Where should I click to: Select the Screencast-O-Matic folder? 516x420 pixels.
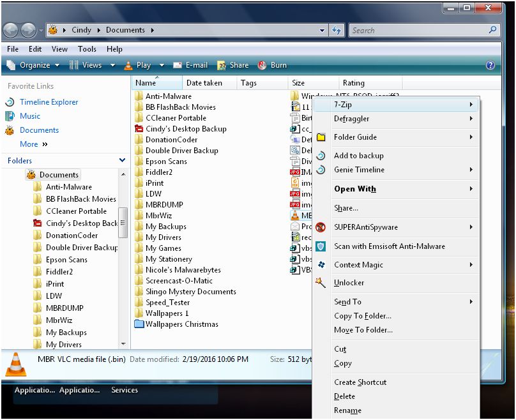(x=179, y=281)
